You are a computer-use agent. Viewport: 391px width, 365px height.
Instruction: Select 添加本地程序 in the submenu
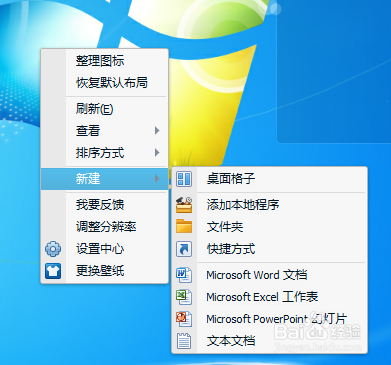point(269,205)
